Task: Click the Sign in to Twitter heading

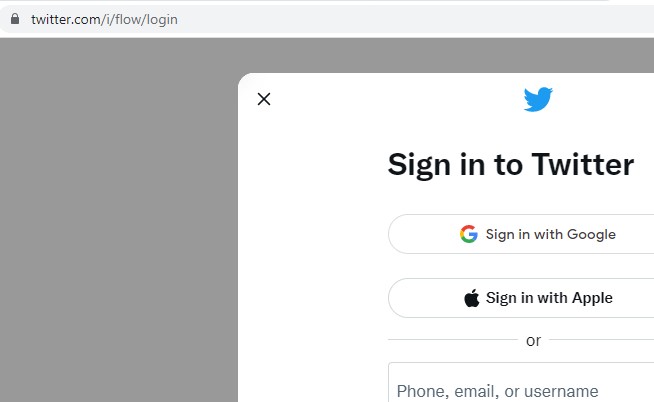Action: [511, 165]
